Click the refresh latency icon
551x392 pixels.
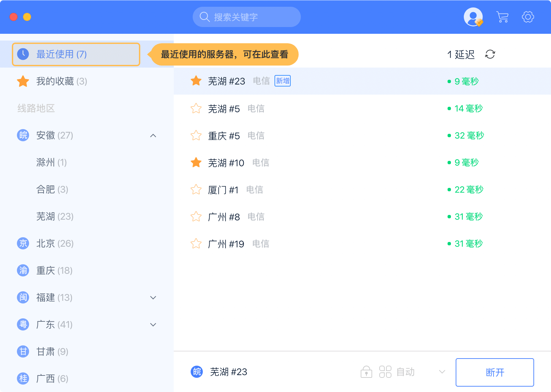[490, 54]
